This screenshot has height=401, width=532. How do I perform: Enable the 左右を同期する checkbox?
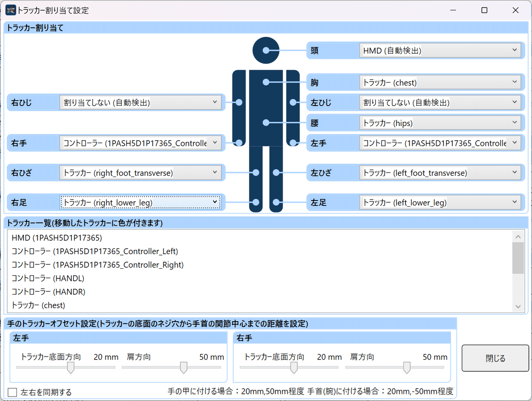coord(12,392)
